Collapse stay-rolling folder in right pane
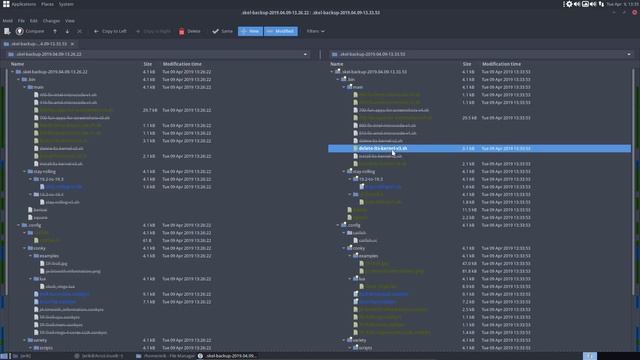The width and height of the screenshot is (640, 360). (344, 171)
